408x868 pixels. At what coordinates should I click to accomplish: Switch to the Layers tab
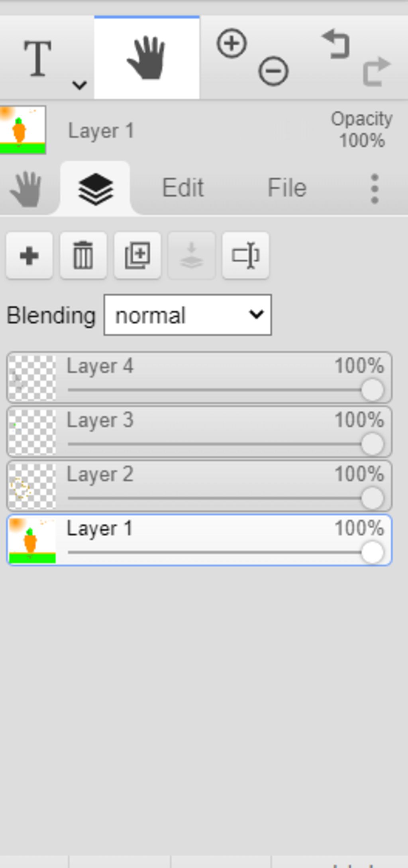pos(96,189)
